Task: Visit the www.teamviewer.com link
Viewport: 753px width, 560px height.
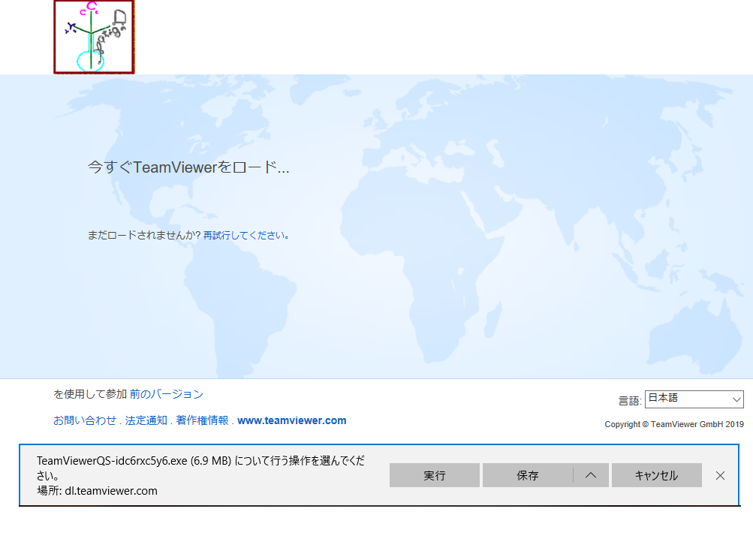Action: pos(292,420)
